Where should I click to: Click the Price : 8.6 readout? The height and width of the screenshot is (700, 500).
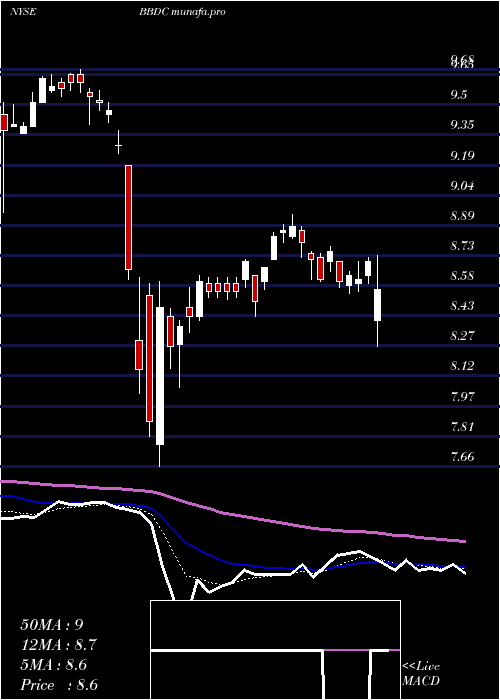59,685
